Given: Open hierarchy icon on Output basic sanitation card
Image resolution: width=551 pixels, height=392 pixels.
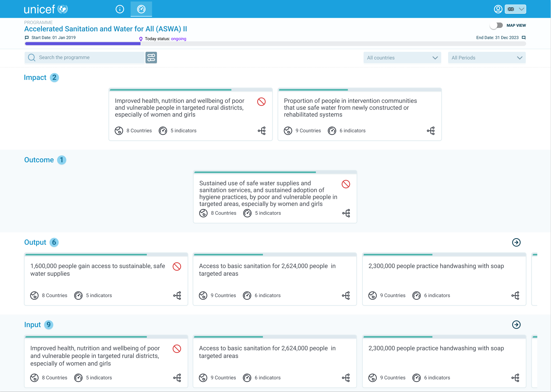Looking at the screenshot, I should pyautogui.click(x=346, y=296).
